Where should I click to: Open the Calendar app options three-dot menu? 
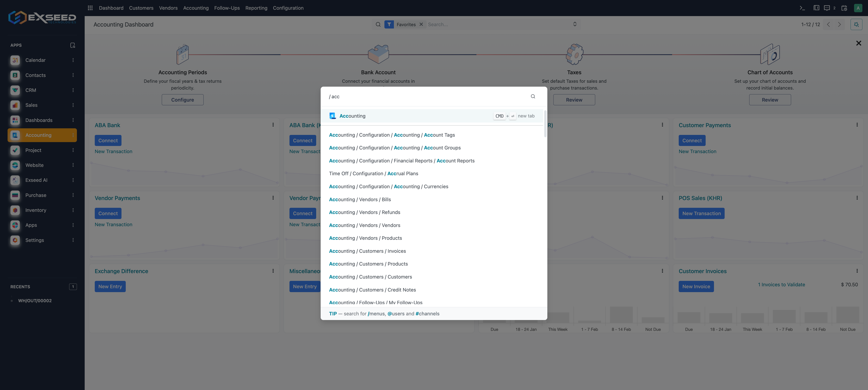(73, 60)
